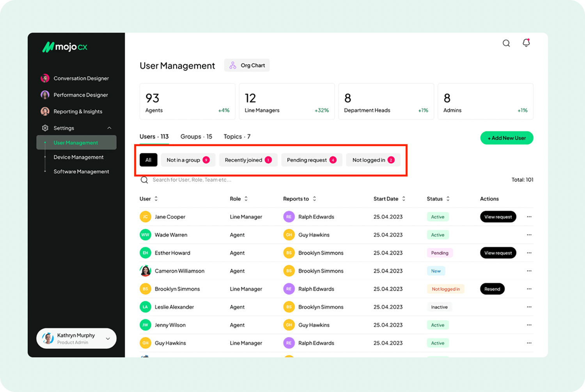Open more options for Esther Howard row
This screenshot has height=392, width=585.
point(529,253)
